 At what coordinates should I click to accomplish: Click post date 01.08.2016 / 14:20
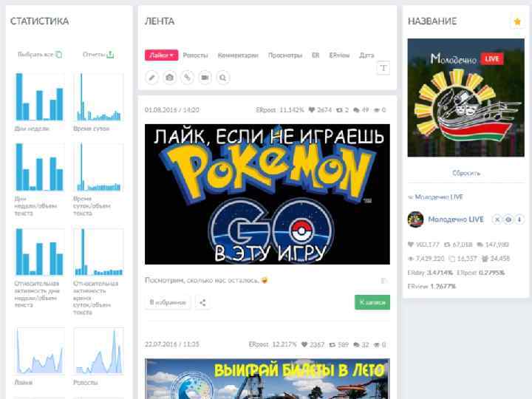(172, 110)
